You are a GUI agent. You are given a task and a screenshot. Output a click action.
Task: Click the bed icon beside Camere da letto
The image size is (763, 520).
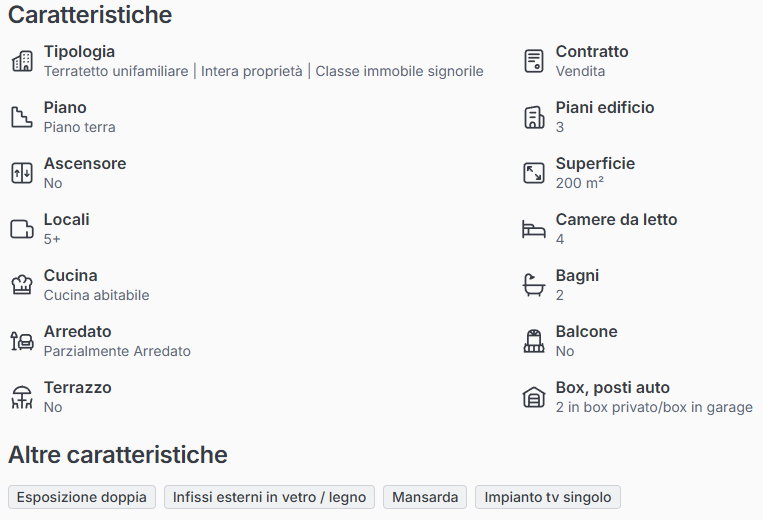pyautogui.click(x=534, y=229)
